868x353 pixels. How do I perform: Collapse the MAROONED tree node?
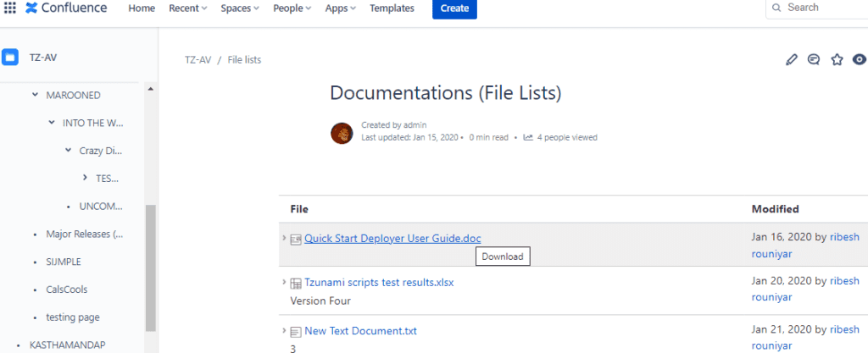click(35, 95)
